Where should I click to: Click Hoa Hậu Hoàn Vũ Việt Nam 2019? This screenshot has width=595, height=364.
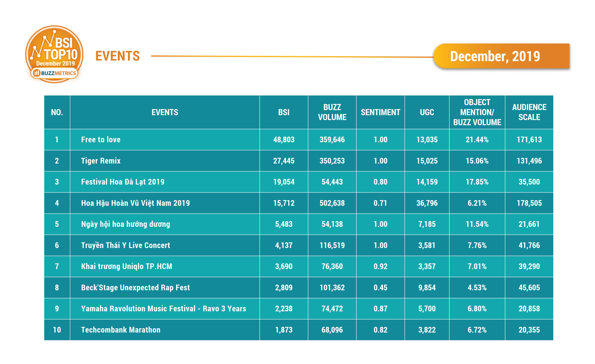pos(135,203)
